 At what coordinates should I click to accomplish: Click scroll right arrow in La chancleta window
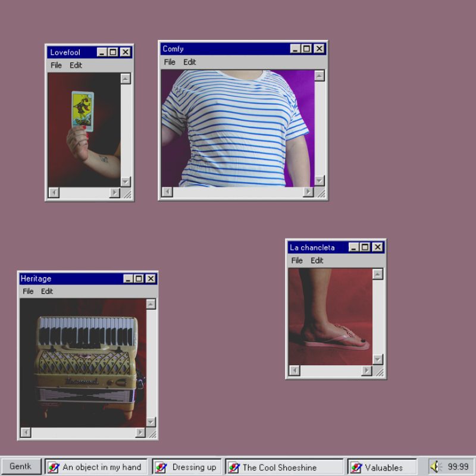pyautogui.click(x=367, y=370)
